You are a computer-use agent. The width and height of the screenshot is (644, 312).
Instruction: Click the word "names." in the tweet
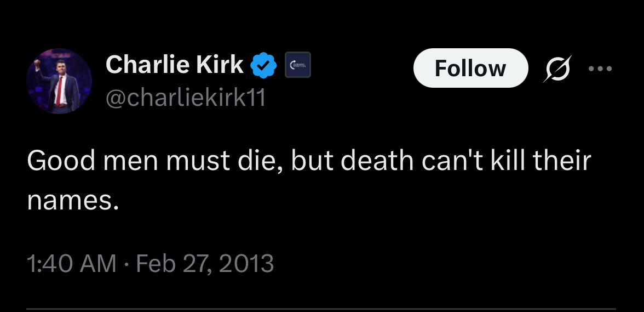[73, 201]
